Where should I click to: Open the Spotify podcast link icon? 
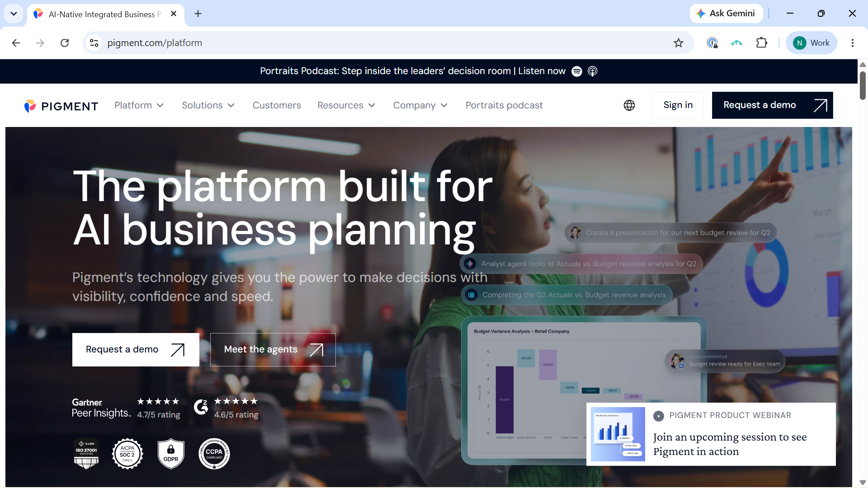577,71
